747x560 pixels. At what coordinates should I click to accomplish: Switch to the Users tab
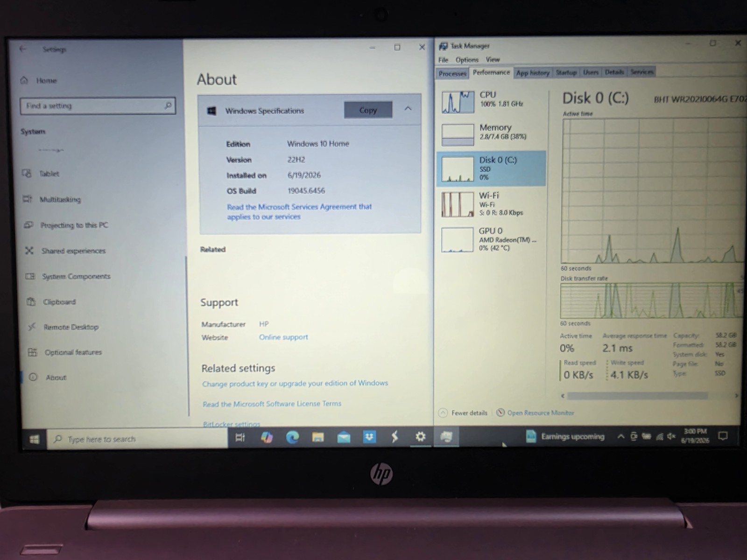pos(591,72)
